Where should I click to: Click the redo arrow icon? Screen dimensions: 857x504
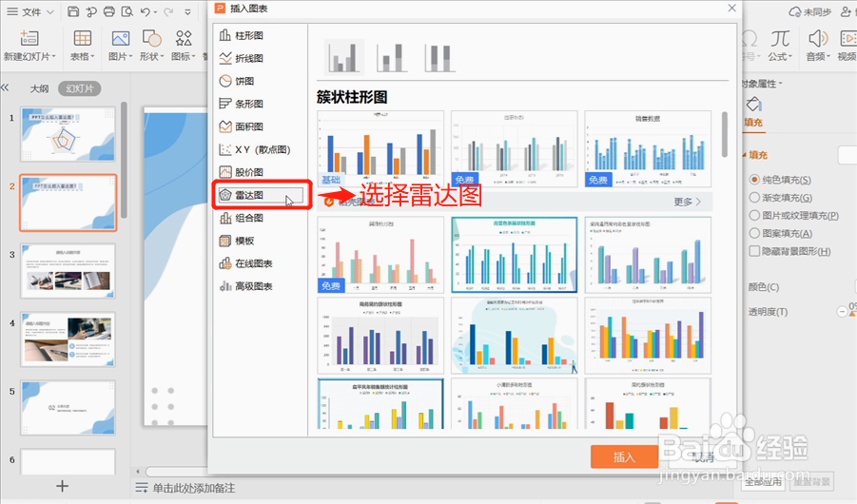pyautogui.click(x=168, y=11)
